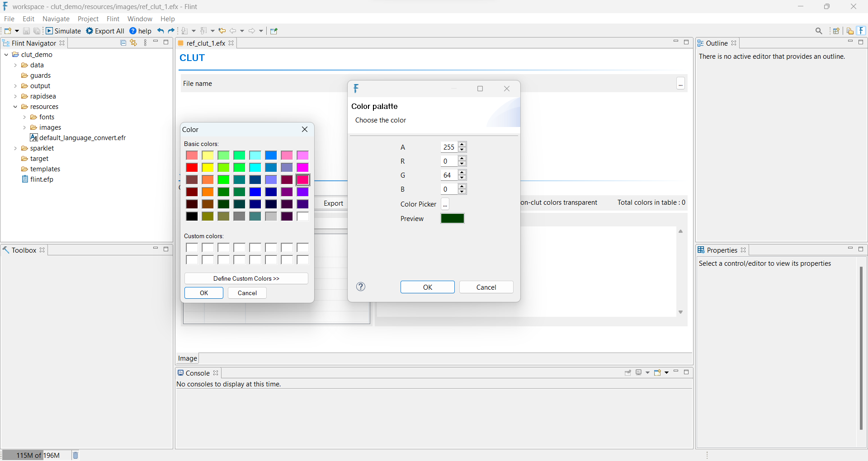Select the pure red basic color swatch
868x461 pixels.
(x=192, y=167)
